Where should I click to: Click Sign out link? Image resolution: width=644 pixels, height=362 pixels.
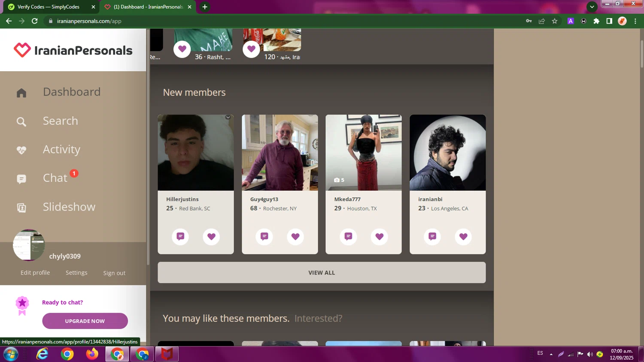coord(114,273)
